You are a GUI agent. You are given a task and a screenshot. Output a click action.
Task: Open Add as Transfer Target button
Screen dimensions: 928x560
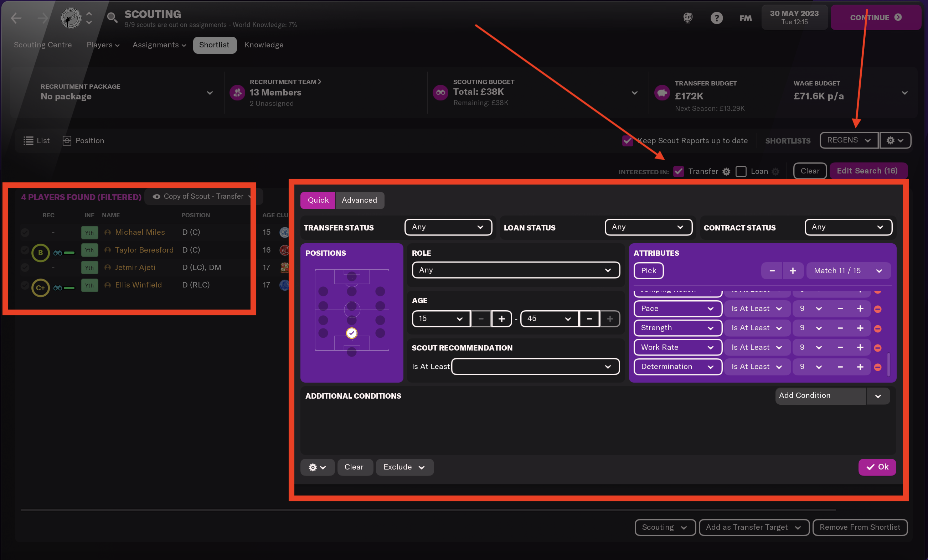point(754,527)
